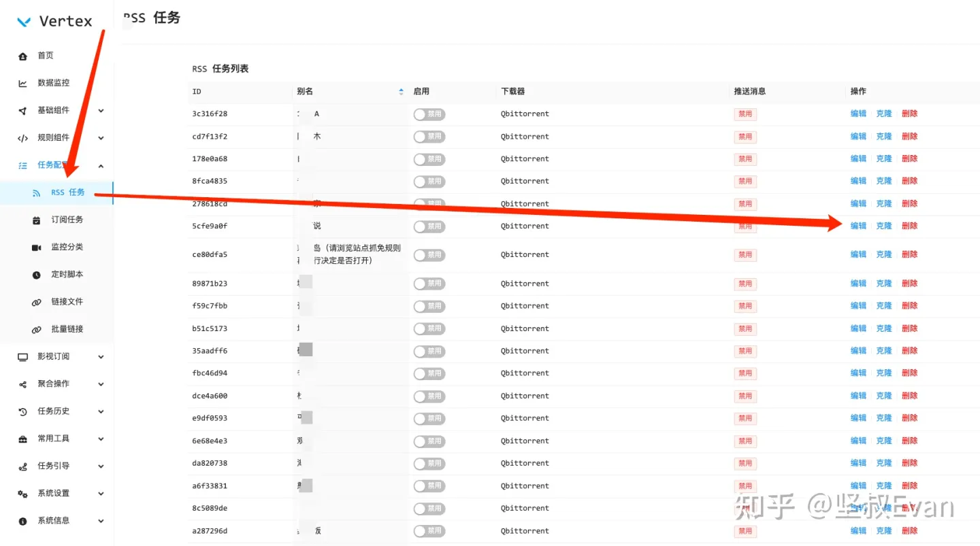Expand the 系统信息 chevron

click(101, 521)
